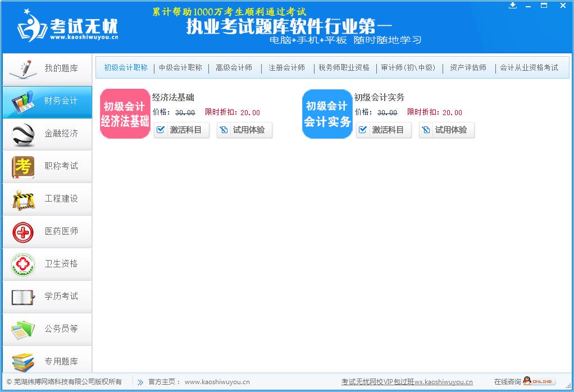Select the 工程建设 barrier icon
The width and height of the screenshot is (574, 392).
(x=24, y=200)
